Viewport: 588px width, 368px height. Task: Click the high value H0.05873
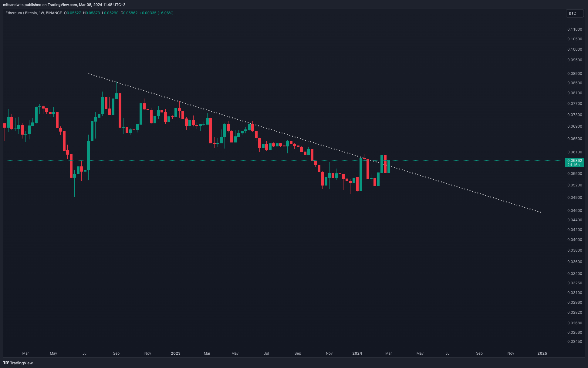click(91, 13)
